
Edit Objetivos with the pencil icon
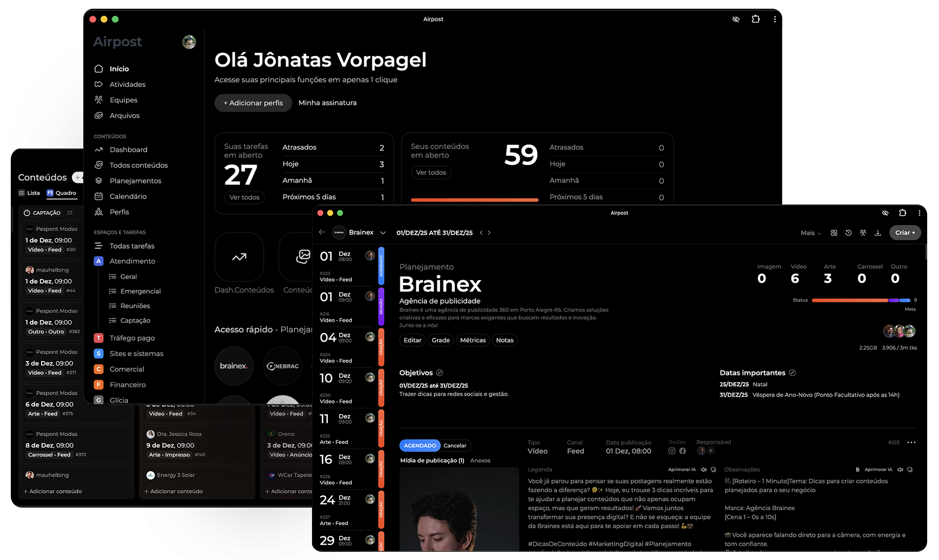(440, 373)
